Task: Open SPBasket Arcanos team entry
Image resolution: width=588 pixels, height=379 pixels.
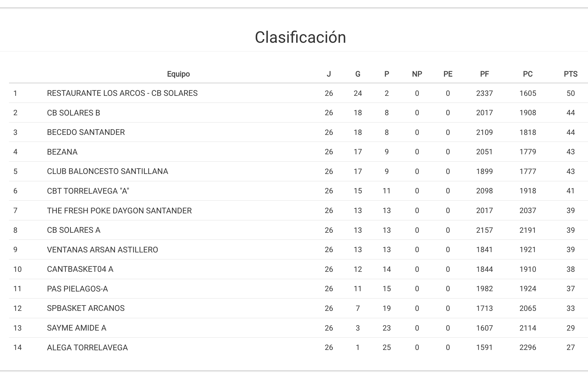Action: [86, 308]
